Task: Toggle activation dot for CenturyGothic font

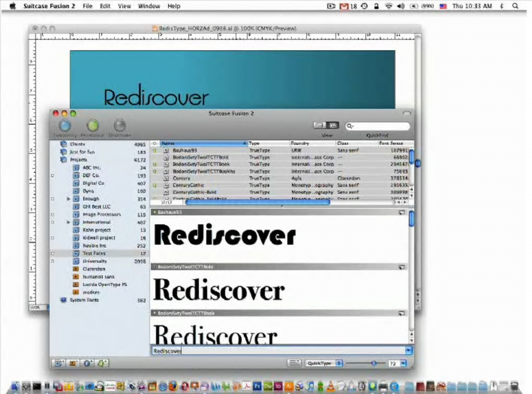Action: pos(155,185)
